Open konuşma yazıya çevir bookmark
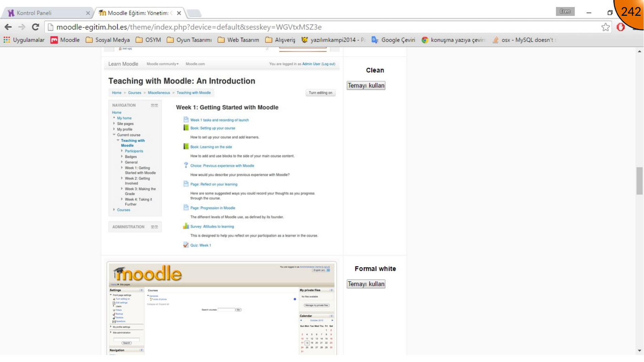644x362 pixels. click(453, 40)
